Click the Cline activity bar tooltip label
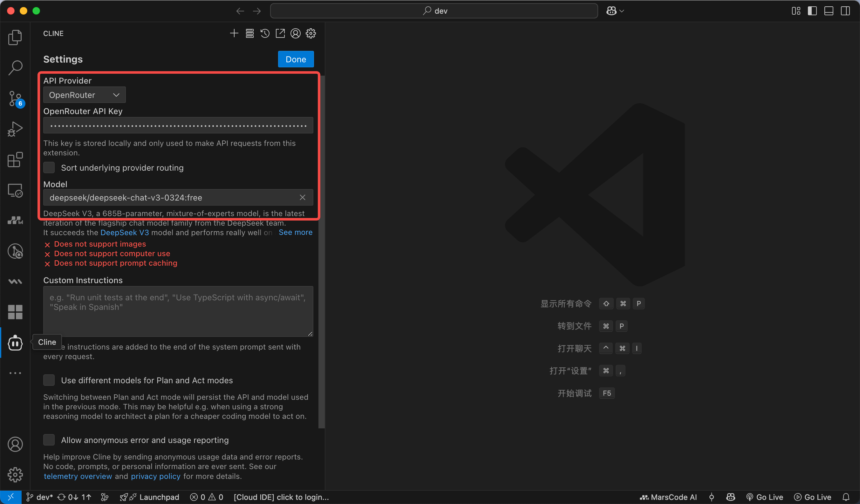The image size is (860, 504). tap(47, 342)
